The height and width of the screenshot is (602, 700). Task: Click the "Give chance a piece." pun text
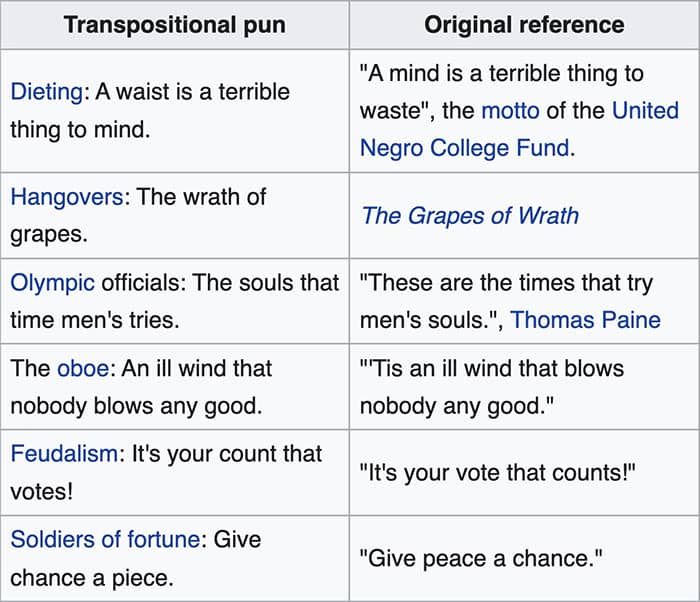click(90, 577)
